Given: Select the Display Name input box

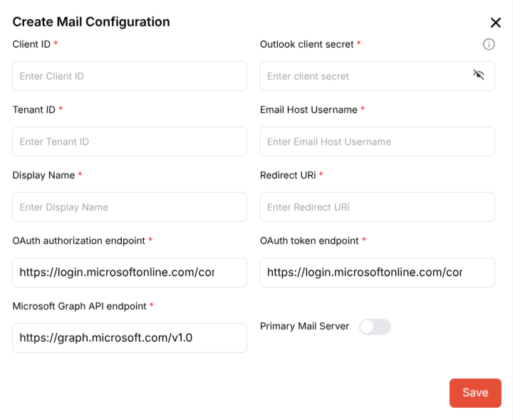Looking at the screenshot, I should pos(130,207).
